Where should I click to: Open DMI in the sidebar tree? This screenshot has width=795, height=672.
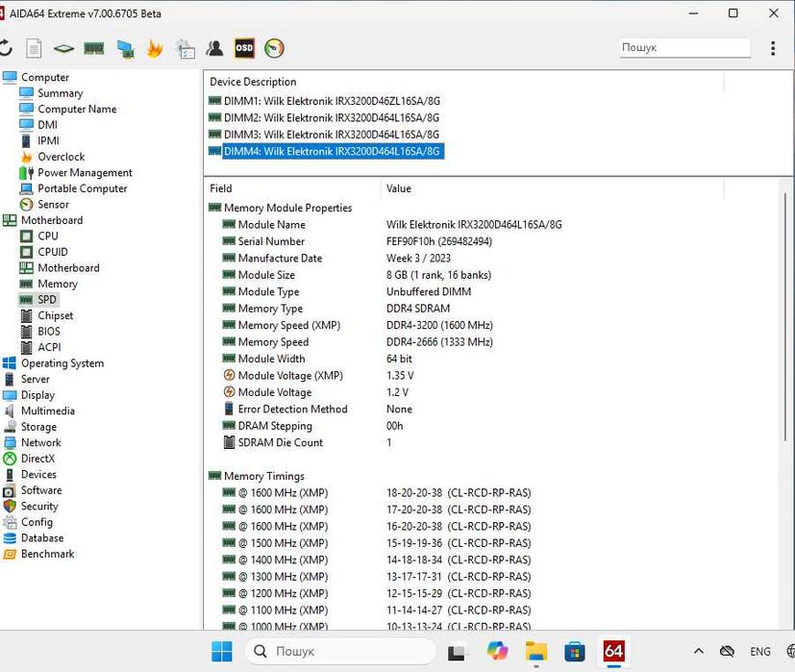(x=48, y=125)
